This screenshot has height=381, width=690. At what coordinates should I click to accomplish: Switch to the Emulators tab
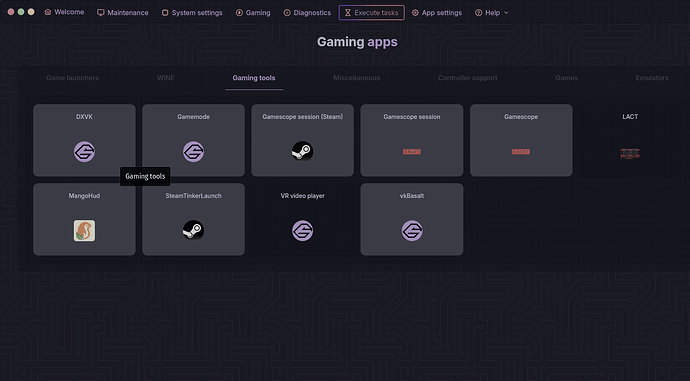point(652,78)
